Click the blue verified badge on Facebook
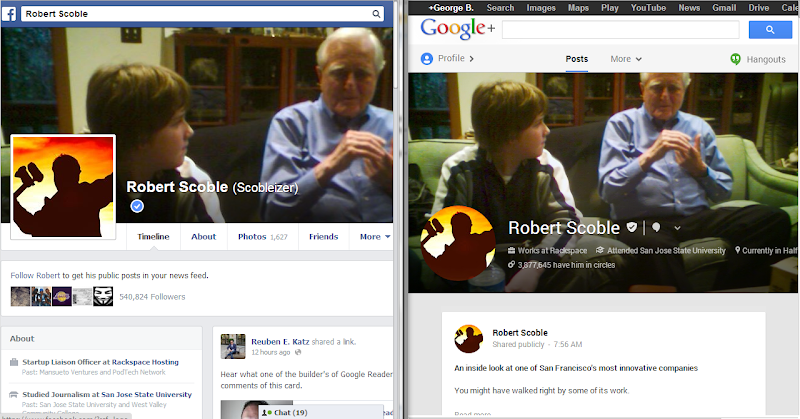This screenshot has width=800, height=419. pos(137,206)
